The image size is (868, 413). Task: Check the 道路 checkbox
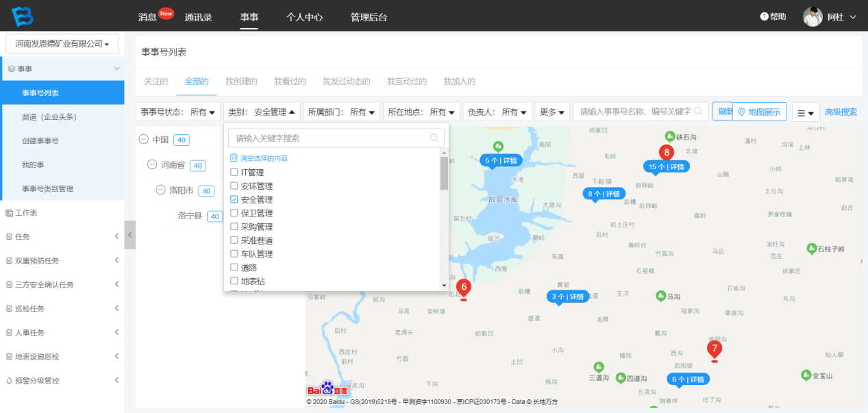click(x=234, y=268)
